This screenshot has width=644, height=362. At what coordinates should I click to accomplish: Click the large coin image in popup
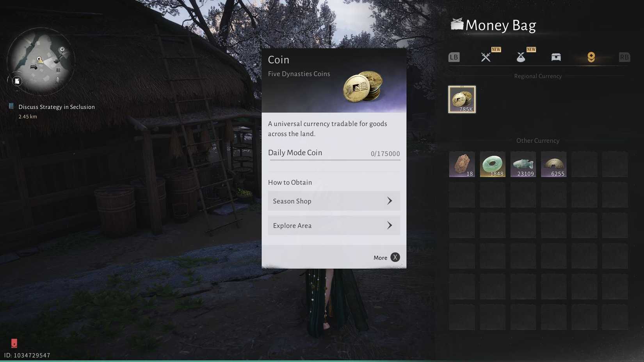[363, 86]
